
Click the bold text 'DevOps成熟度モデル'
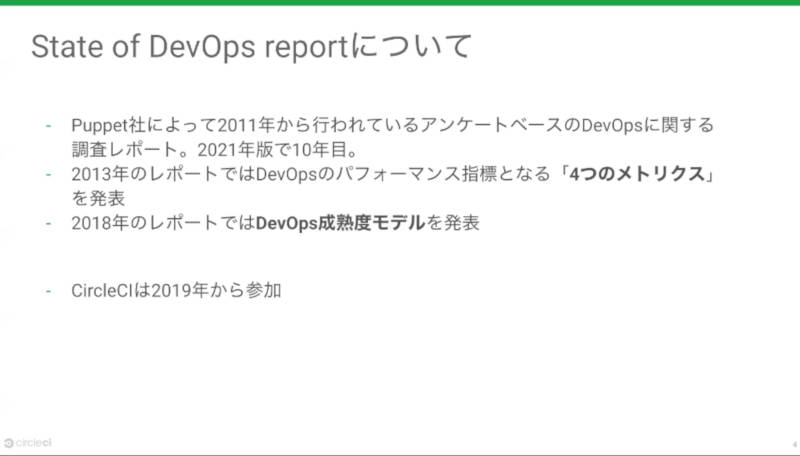pyautogui.click(x=340, y=223)
